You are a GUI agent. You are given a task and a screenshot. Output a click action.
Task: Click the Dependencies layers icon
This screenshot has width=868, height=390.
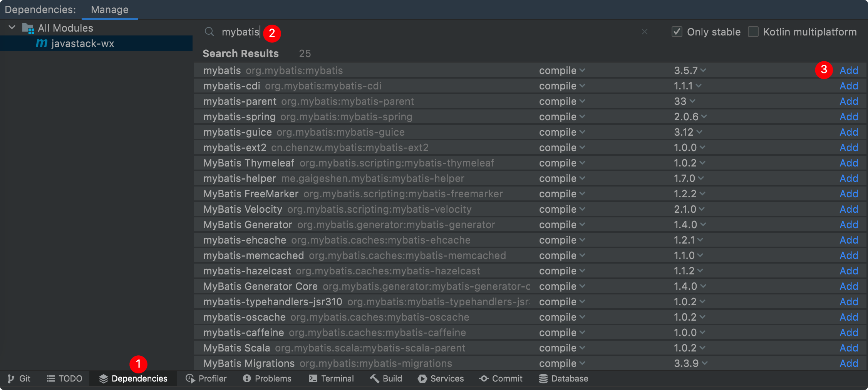click(103, 379)
